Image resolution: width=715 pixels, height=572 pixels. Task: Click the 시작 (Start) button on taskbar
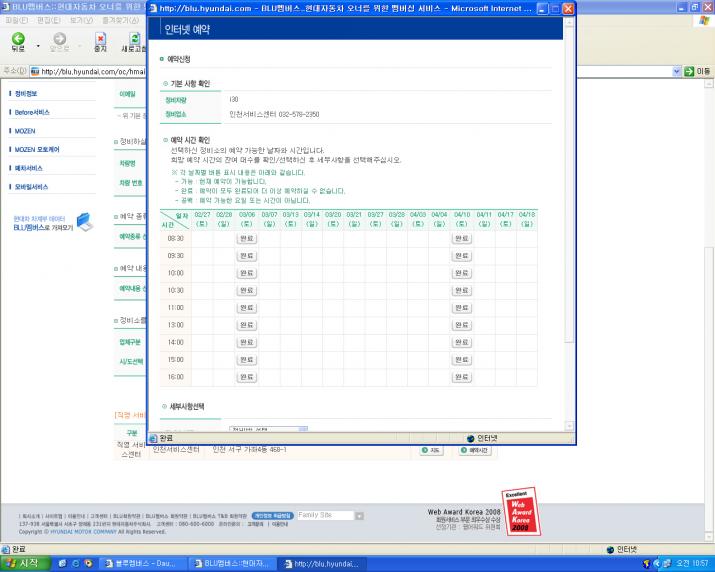(25, 564)
